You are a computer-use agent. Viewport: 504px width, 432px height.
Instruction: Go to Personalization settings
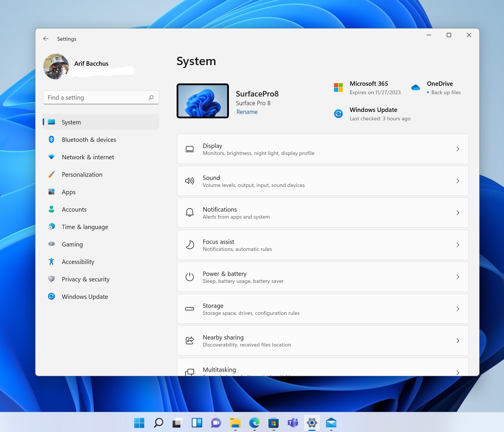(x=101, y=174)
